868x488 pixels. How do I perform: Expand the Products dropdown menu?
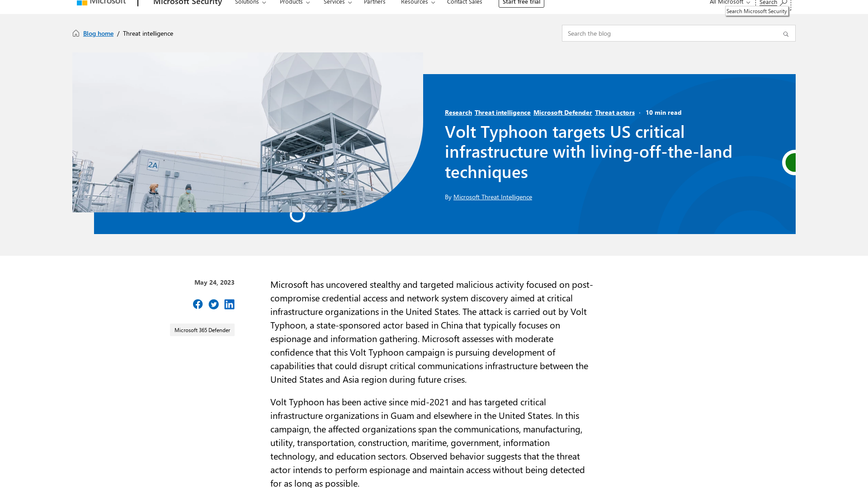point(294,3)
